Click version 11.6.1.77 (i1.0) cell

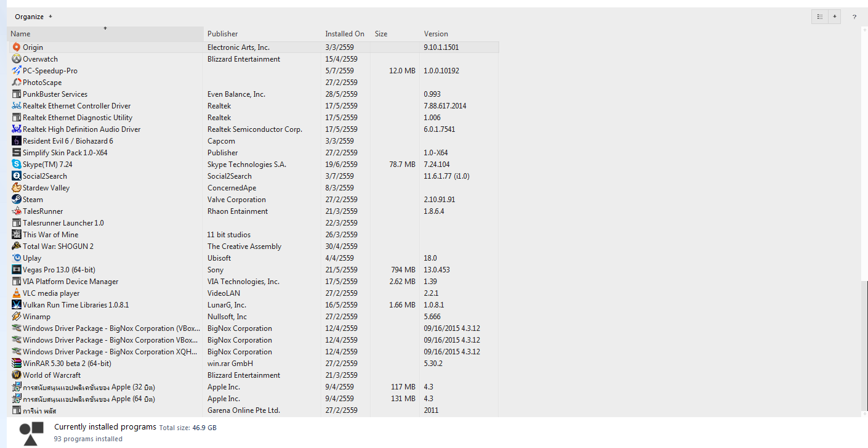coord(446,176)
